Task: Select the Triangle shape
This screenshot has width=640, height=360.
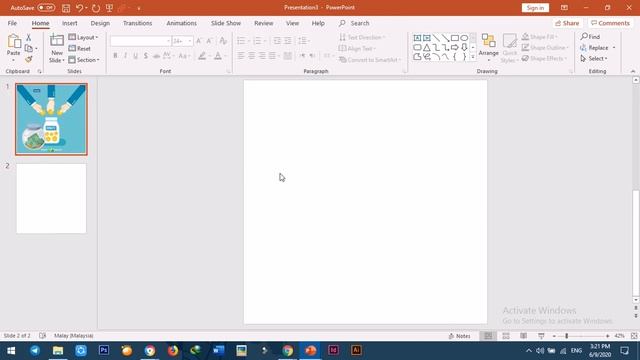Action: point(427,47)
